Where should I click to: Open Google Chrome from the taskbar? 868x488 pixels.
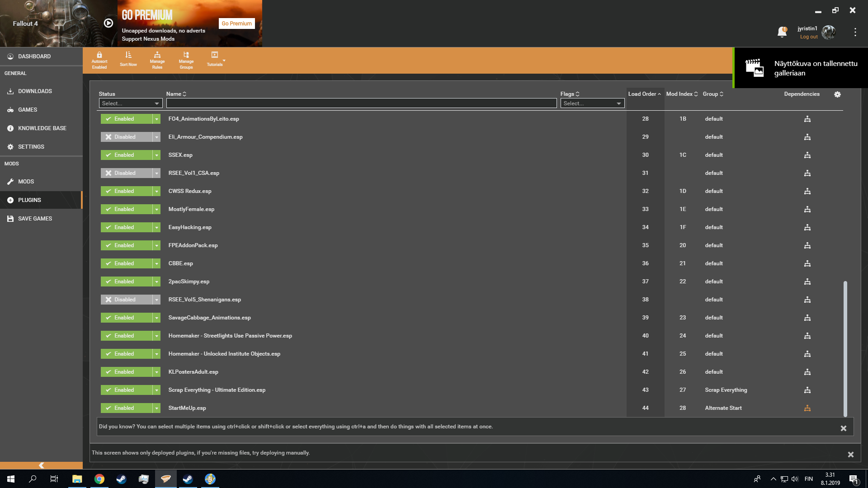click(x=99, y=479)
